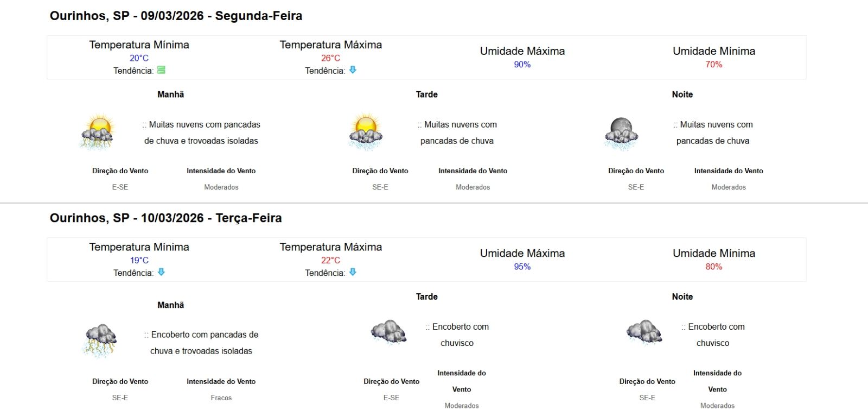Select the Segunda-Feira 09/03/2026 heading
868x416 pixels.
(176, 16)
